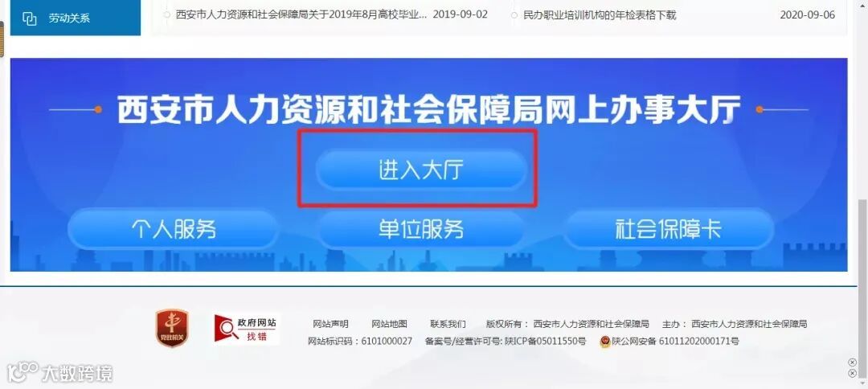Screen dimensions: 868x389
Task: Click the 西安市人力资源和社会保障局网上办事大厅 banner title
Action: [x=429, y=109]
